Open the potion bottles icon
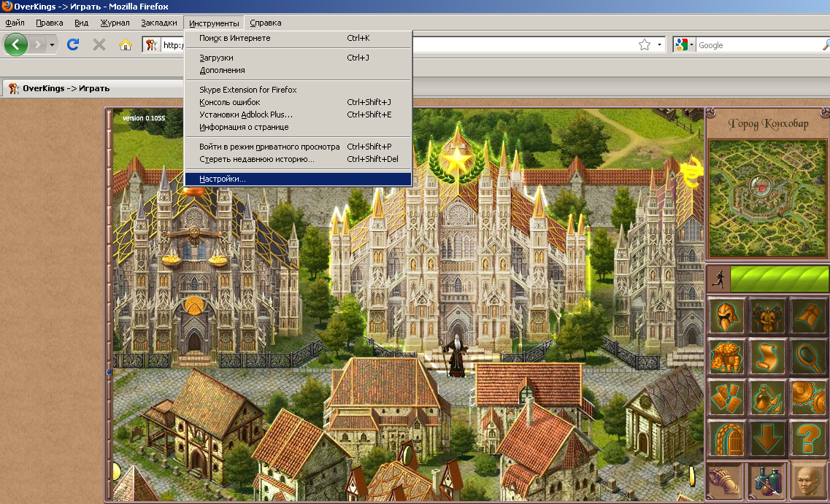830x504 pixels. point(767,481)
